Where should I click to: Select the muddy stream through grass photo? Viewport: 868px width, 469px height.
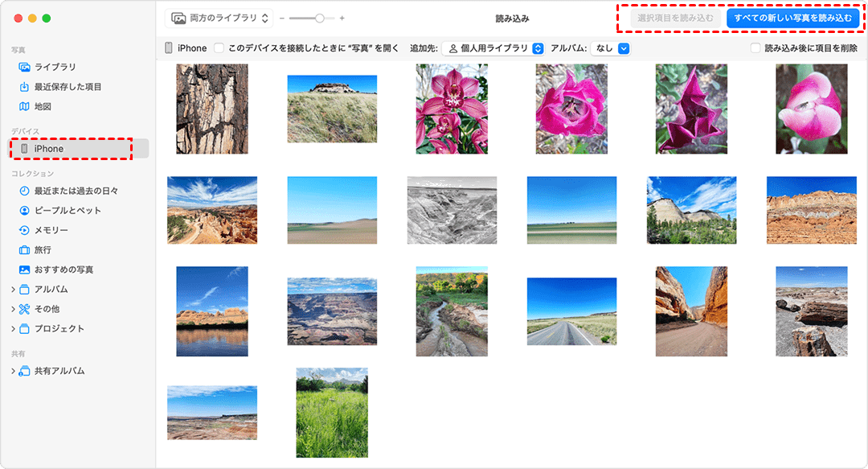pos(452,311)
